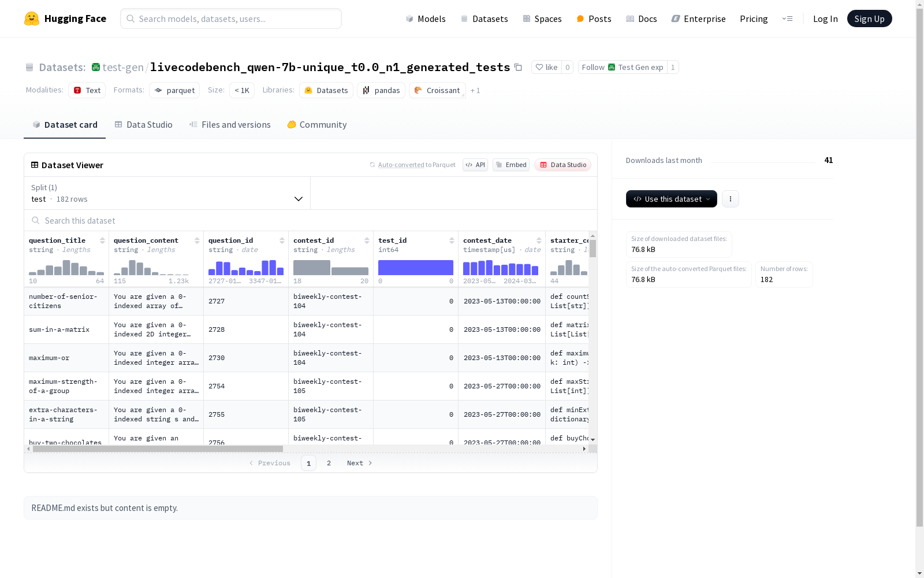Click the heart like button

[x=546, y=67]
